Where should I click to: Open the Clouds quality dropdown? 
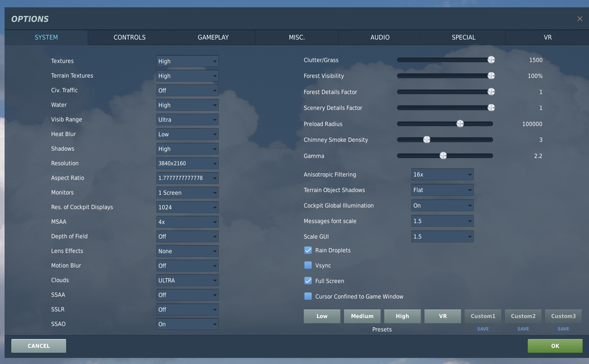point(187,280)
